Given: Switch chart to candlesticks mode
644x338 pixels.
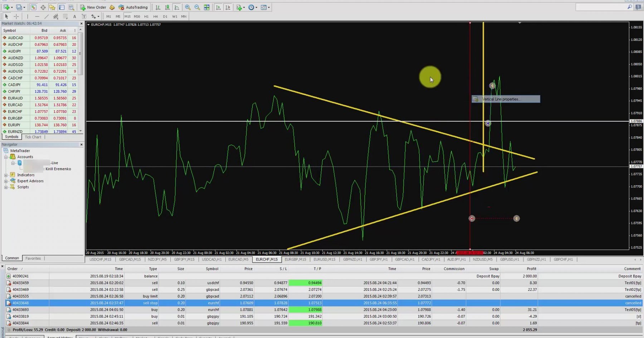Looking at the screenshot, I should coord(167,7).
